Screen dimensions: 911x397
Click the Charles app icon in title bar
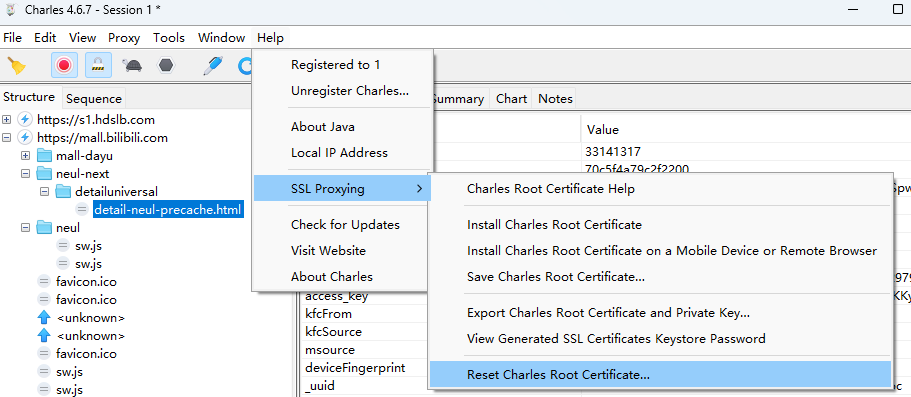point(10,10)
